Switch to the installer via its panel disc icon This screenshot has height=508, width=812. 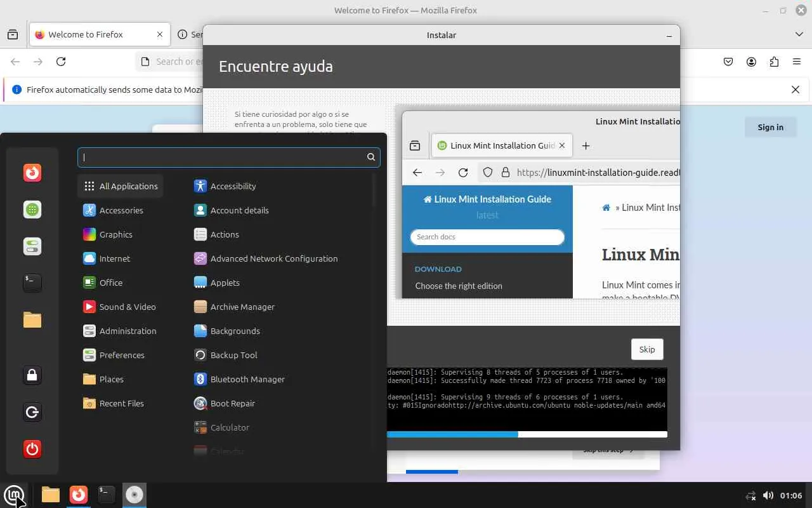[134, 495]
